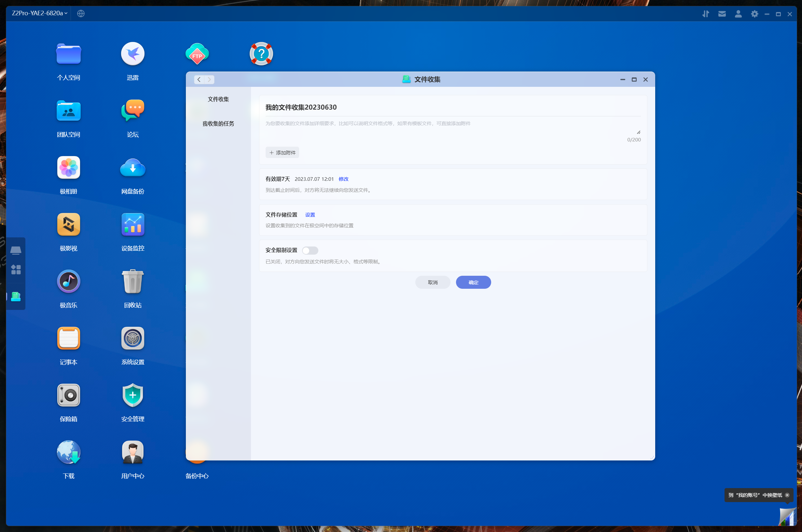
Task: Click the 修改 link beside expiry date
Action: click(x=343, y=179)
